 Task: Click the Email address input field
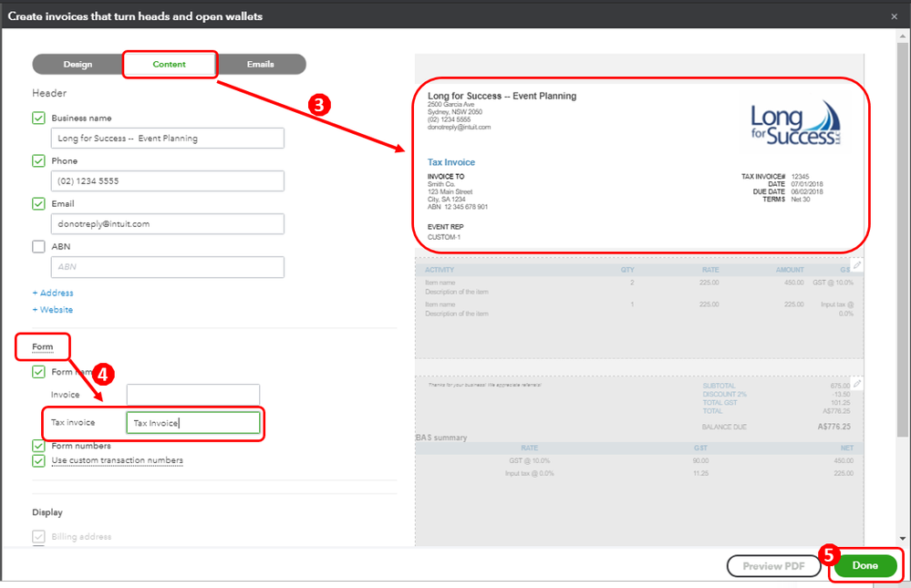[168, 224]
